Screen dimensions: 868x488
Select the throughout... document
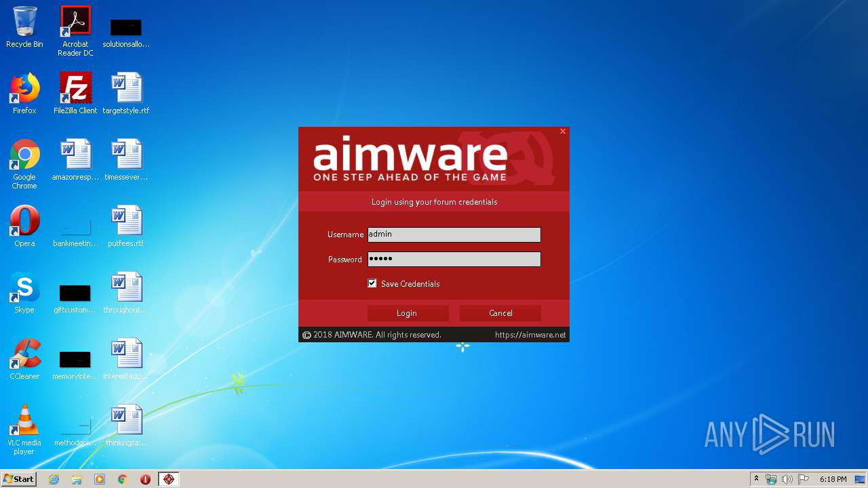(126, 293)
